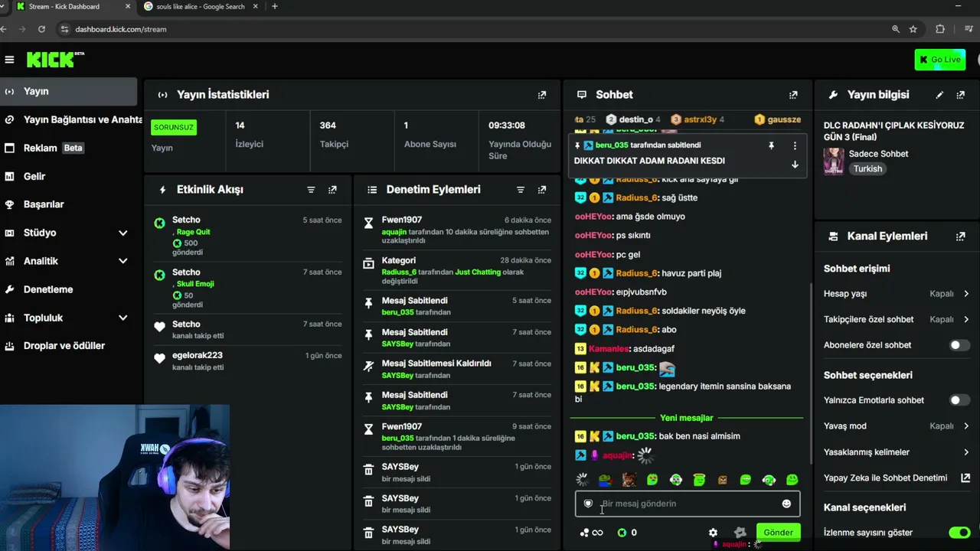This screenshot has width=980, height=551.
Task: Pick the frog emote in quick emote bar
Action: 606,480
